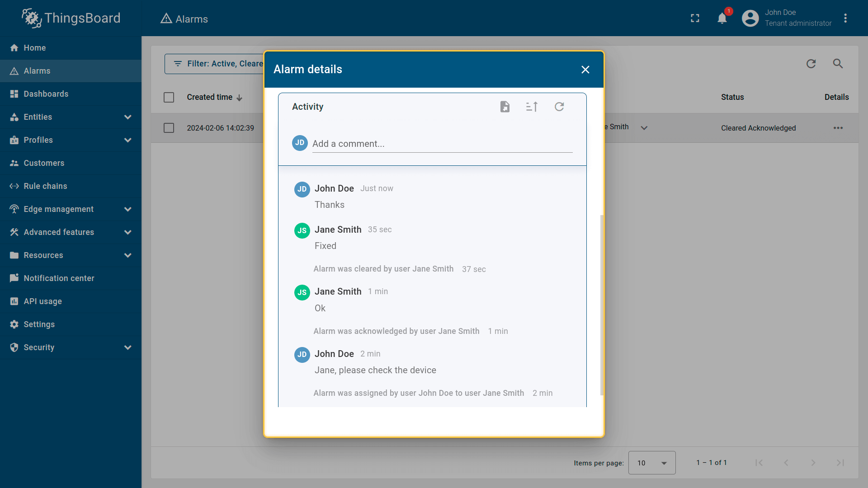
Task: Check the select-all alarms checkbox
Action: (x=169, y=97)
